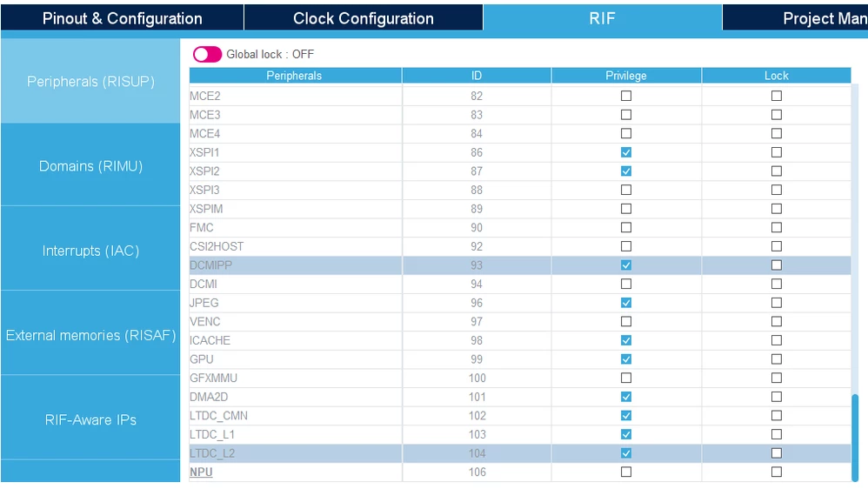This screenshot has width=868, height=489.
Task: Sort by the Peripherals column header
Action: click(295, 76)
